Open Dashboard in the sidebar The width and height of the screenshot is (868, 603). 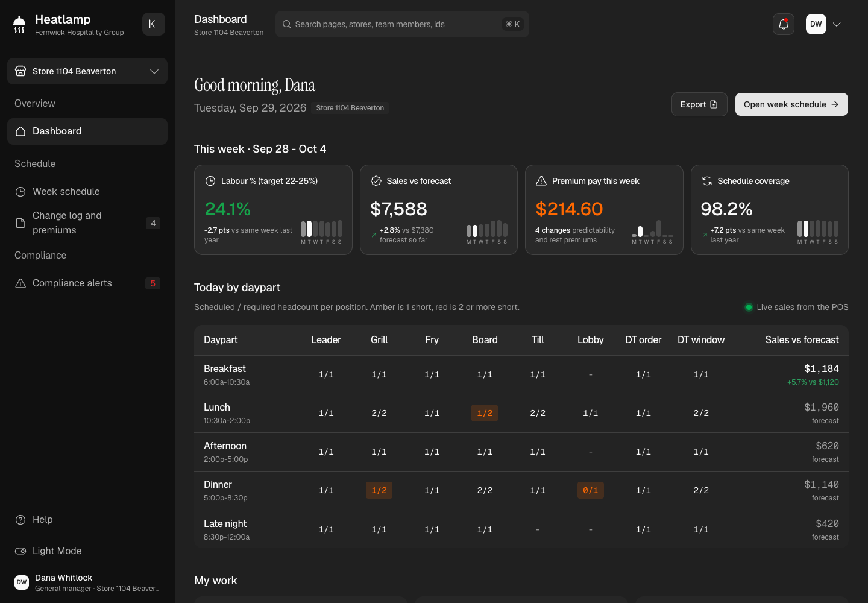[x=87, y=131]
